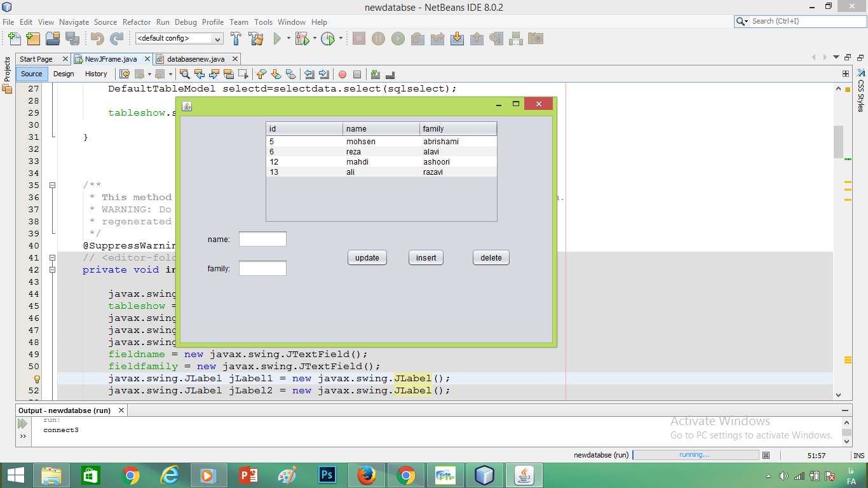Click the Open Project folder icon

pyautogui.click(x=52, y=39)
